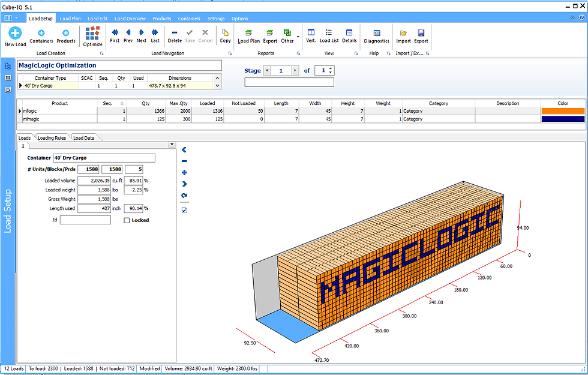Open Other reports
Image resolution: width=588 pixels, height=375 pixels.
pyautogui.click(x=287, y=37)
